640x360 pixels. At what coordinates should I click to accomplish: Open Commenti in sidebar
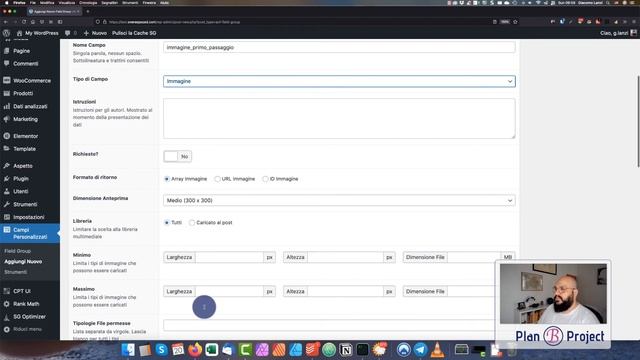click(x=25, y=64)
